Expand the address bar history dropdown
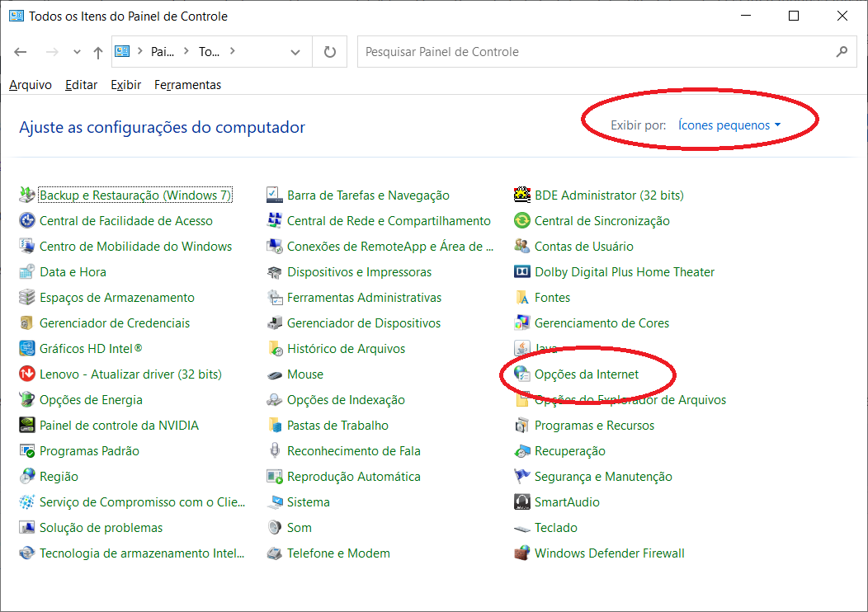Viewport: 868px width, 612px height. click(x=295, y=52)
